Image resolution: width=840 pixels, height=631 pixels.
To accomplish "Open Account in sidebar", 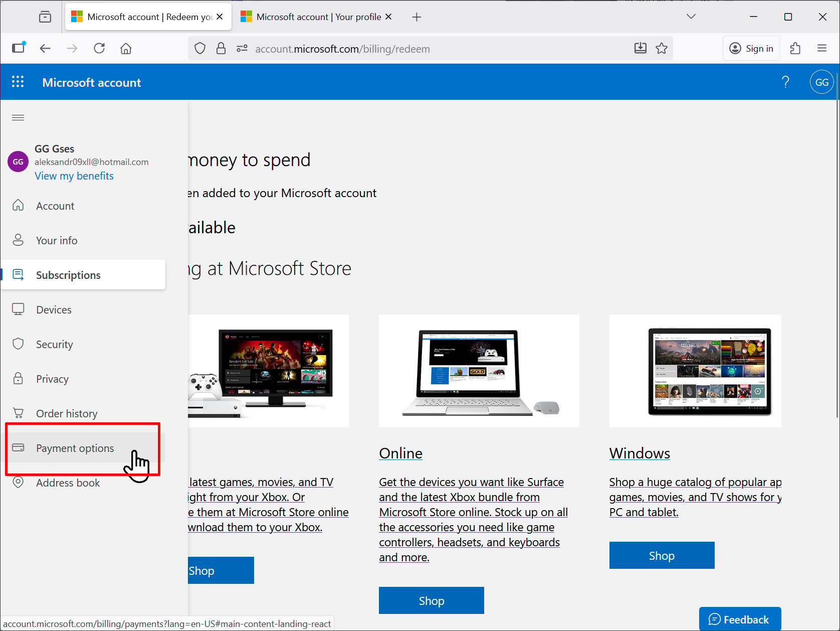I will (83, 206).
